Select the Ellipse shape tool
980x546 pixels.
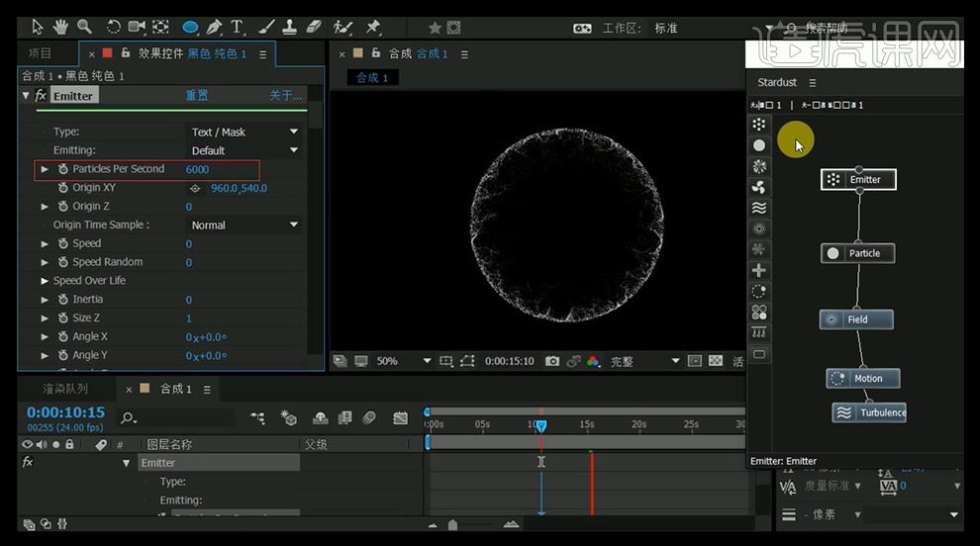[189, 27]
